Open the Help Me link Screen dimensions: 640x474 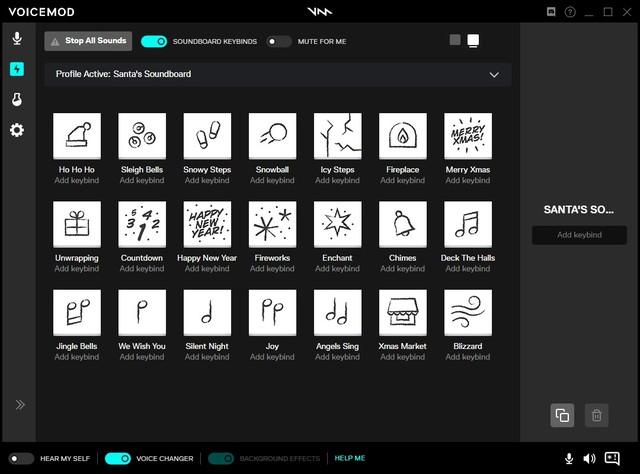(350, 458)
